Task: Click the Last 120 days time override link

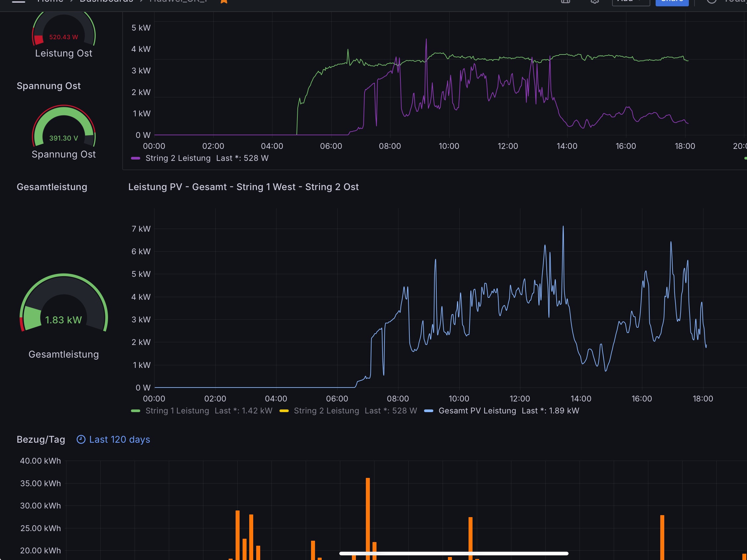Action: click(120, 439)
